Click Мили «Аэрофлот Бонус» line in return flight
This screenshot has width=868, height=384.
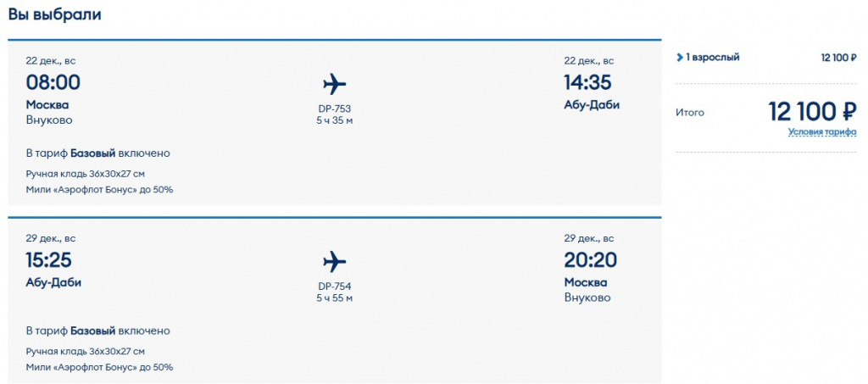click(x=99, y=367)
